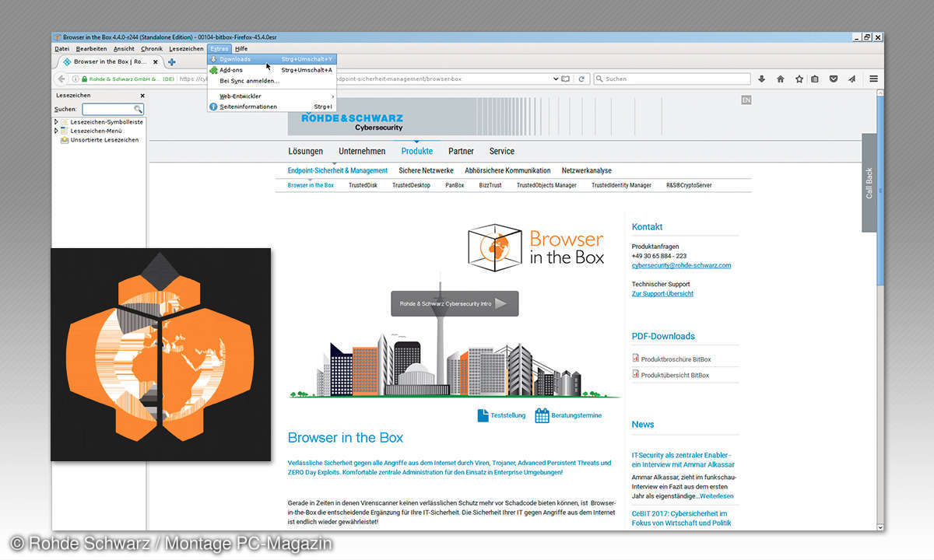Screen dimensions: 934x560
Task: Open a new tab with plus icon
Action: (171, 61)
